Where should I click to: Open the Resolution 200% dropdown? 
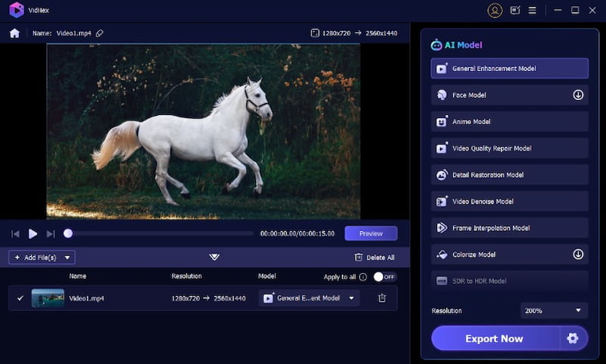pyautogui.click(x=554, y=310)
